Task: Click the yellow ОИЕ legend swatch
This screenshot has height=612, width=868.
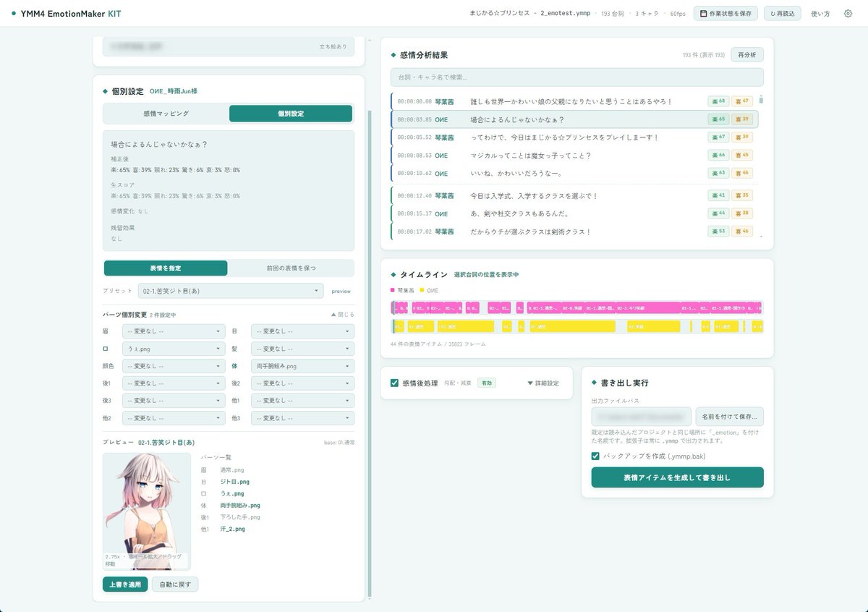Action: pos(422,290)
